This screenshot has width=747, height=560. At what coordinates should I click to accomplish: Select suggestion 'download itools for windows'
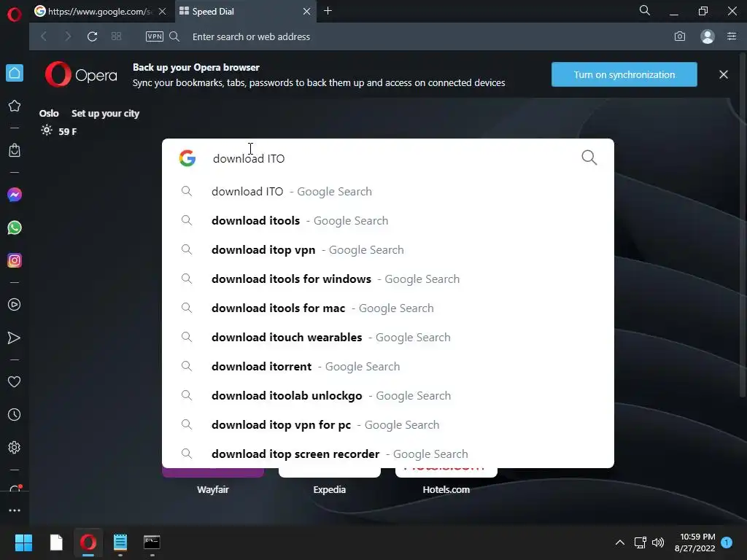pos(388,279)
